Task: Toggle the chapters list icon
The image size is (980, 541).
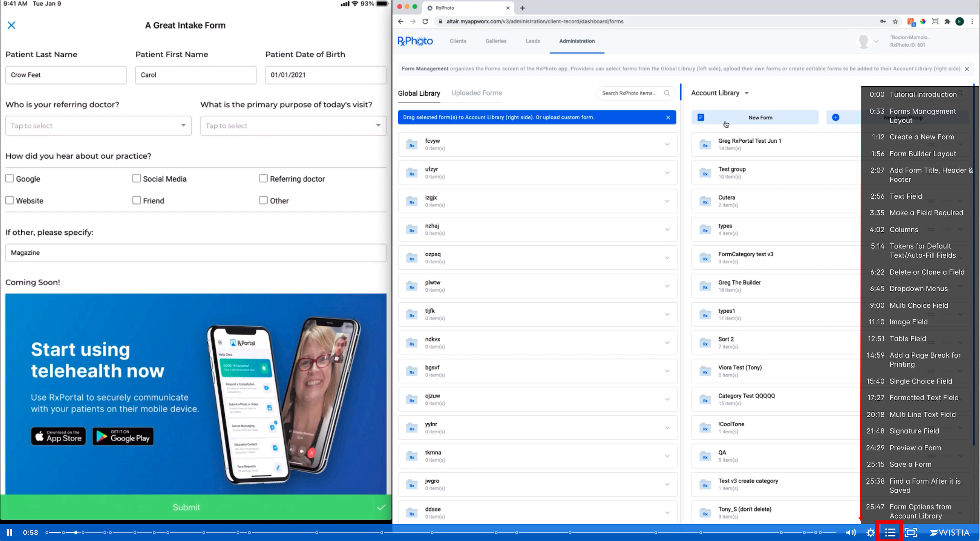Action: pos(890,532)
